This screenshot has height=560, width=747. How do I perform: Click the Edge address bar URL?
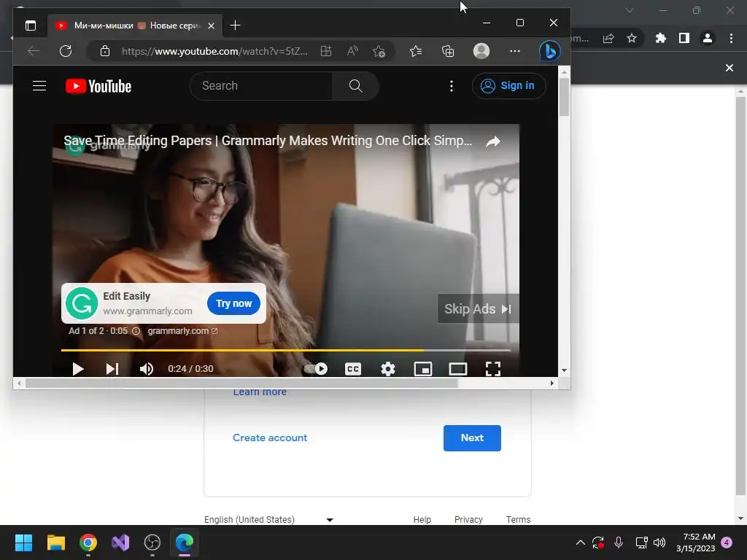pyautogui.click(x=214, y=51)
